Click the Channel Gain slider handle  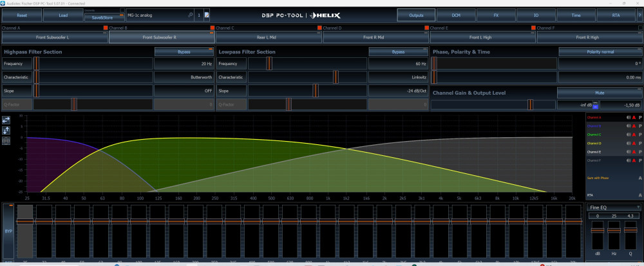coord(530,105)
